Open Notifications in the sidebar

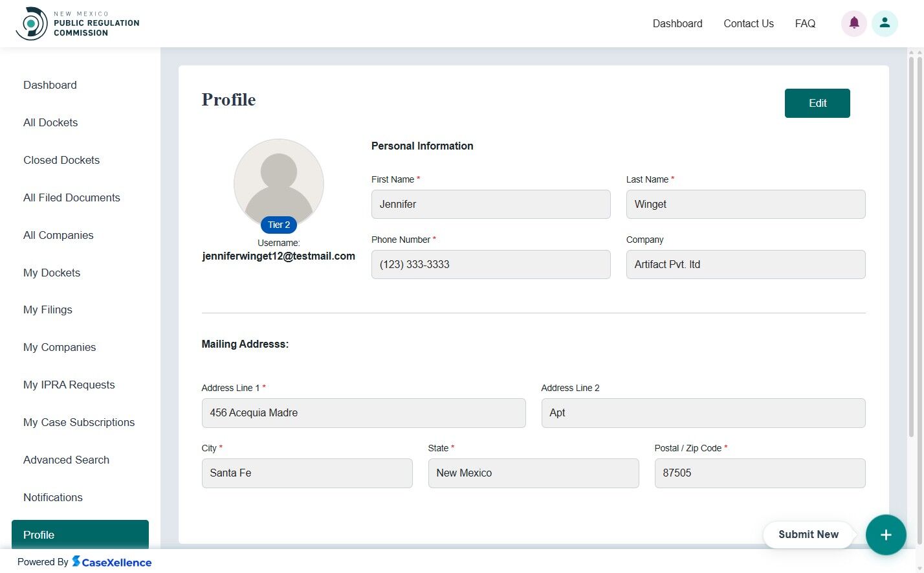[x=53, y=497]
